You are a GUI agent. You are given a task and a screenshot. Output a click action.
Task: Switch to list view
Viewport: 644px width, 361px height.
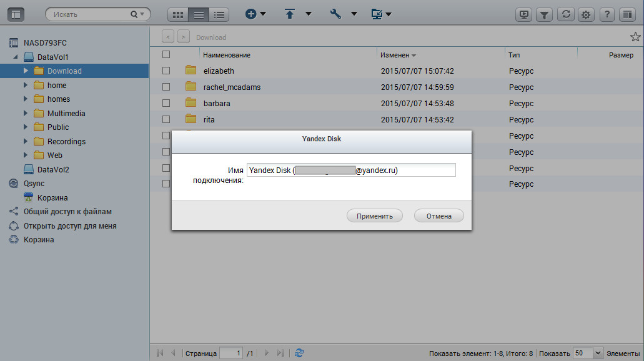[x=199, y=15]
